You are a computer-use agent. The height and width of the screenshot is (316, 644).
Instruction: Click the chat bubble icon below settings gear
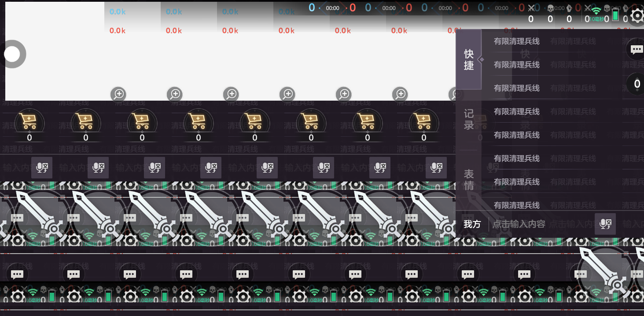[636, 49]
